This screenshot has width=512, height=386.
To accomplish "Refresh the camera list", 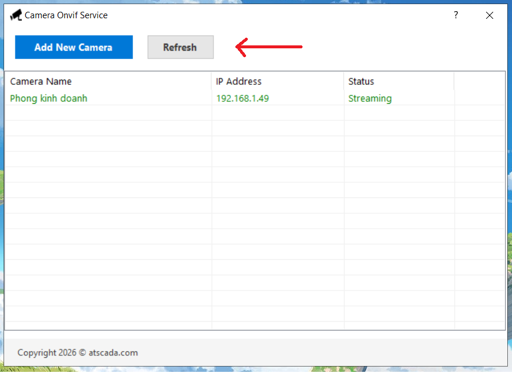I will (x=180, y=47).
